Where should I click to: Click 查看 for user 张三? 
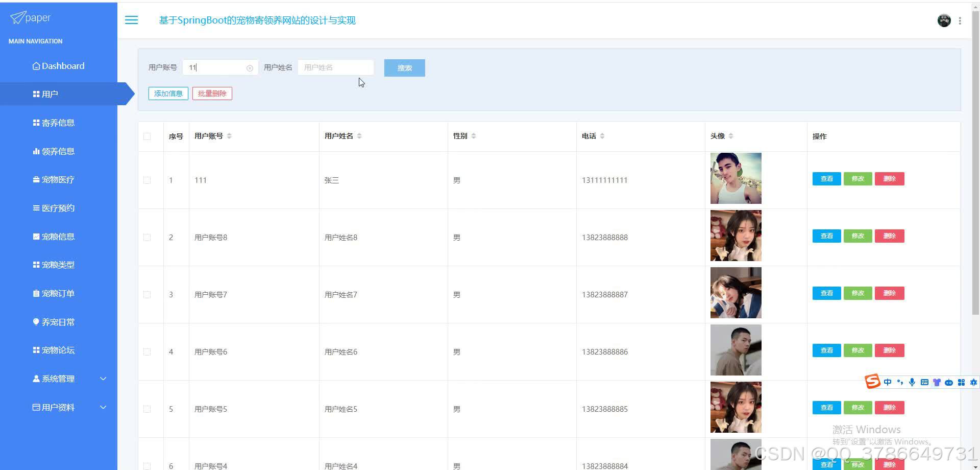click(826, 179)
